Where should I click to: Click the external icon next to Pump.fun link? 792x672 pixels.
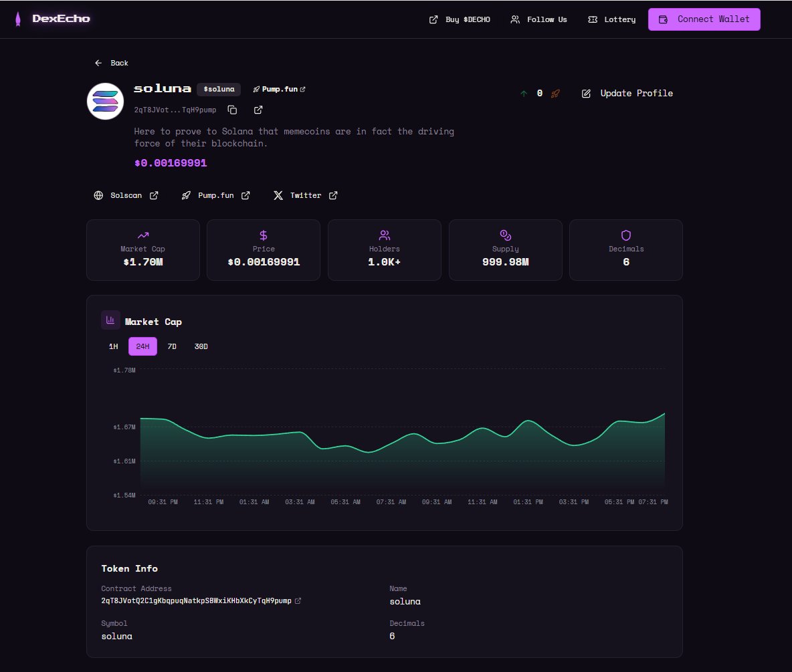(245, 195)
